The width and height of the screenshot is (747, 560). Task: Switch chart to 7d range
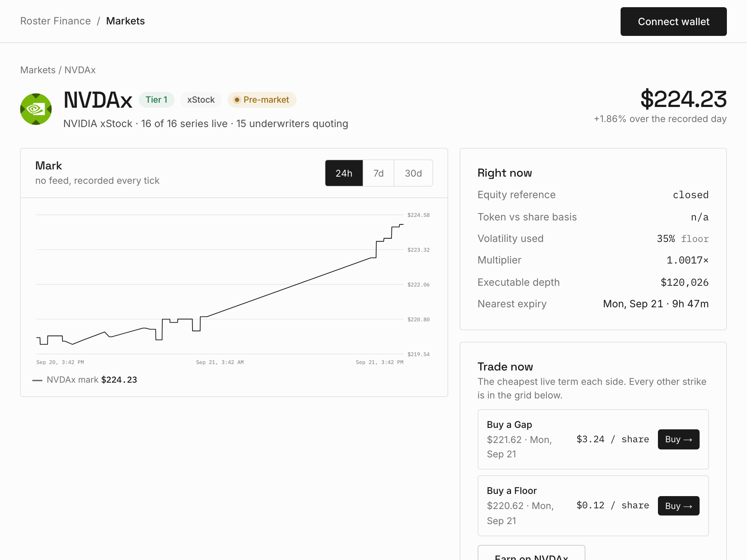pyautogui.click(x=379, y=173)
